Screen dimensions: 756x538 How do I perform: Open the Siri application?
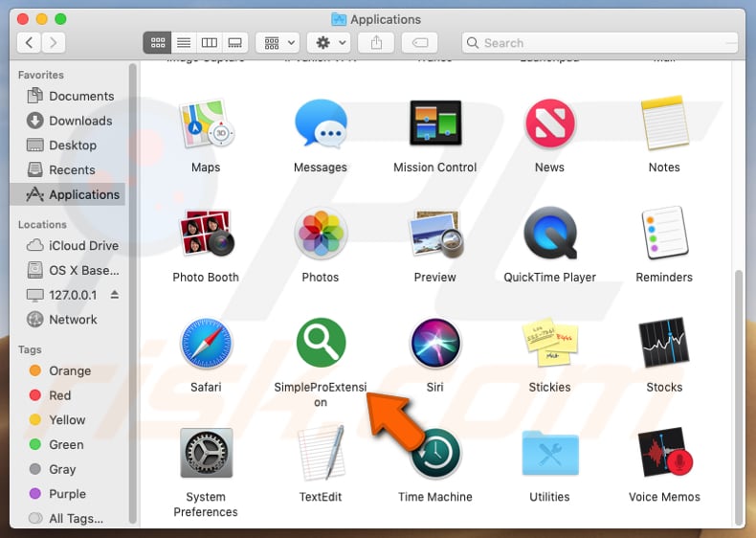435,343
